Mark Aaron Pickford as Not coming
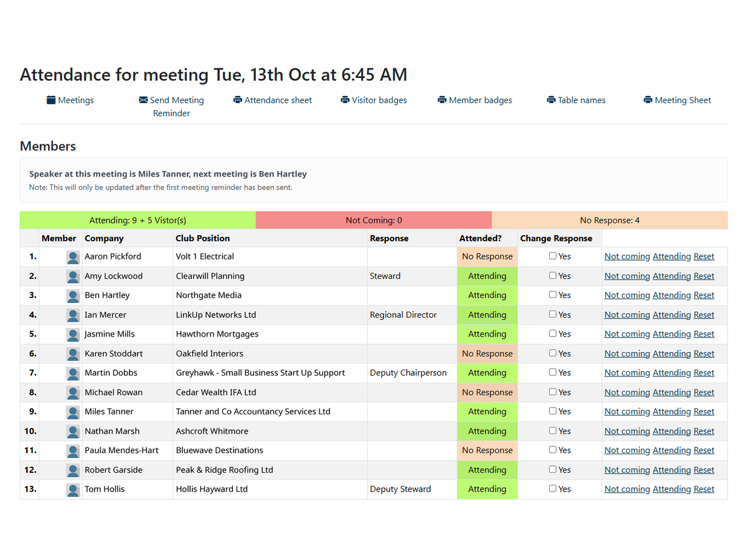747x560 pixels. pos(627,256)
